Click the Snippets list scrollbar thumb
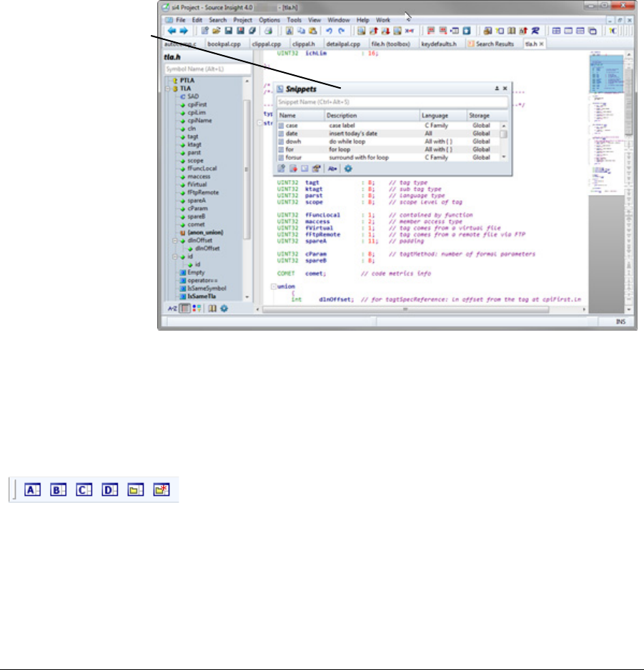 point(504,134)
